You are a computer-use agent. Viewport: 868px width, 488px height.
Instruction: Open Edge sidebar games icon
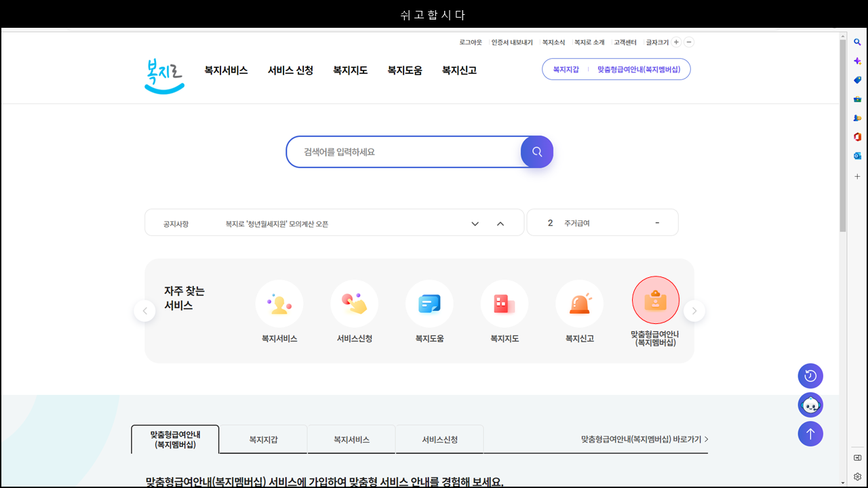coord(857,118)
